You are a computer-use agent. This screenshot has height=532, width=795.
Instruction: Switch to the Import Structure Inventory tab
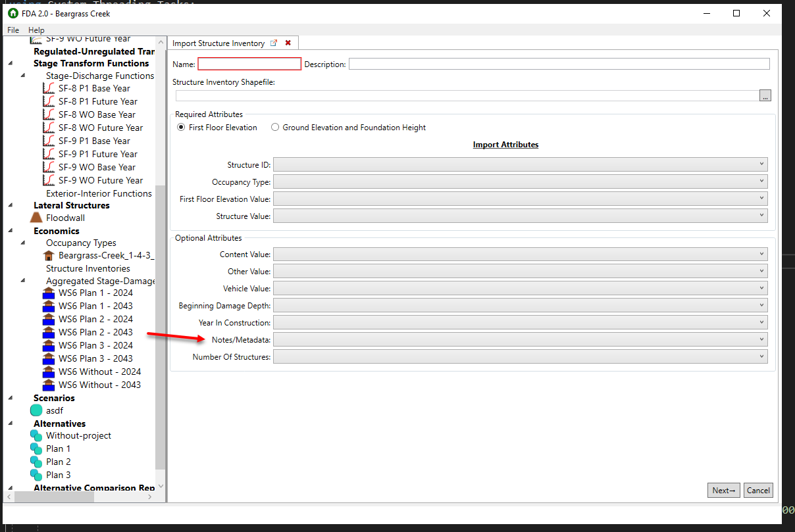click(217, 42)
